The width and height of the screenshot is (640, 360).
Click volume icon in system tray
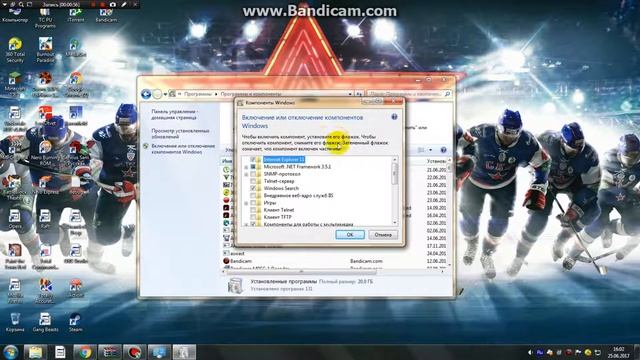pyautogui.click(x=530, y=352)
